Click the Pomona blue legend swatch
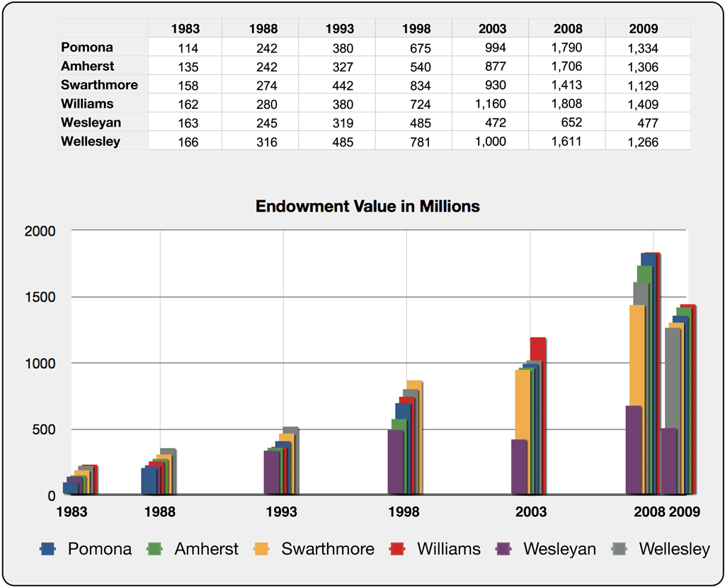Screen dimensions: 725x588 click(x=47, y=548)
